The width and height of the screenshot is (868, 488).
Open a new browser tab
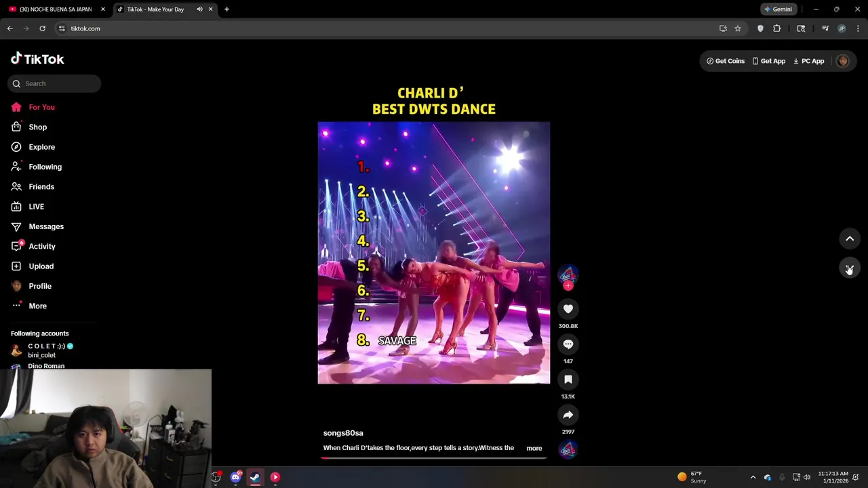(226, 9)
